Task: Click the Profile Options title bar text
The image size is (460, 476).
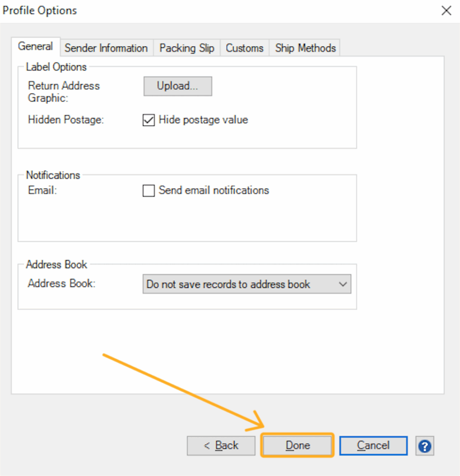Action: tap(40, 10)
